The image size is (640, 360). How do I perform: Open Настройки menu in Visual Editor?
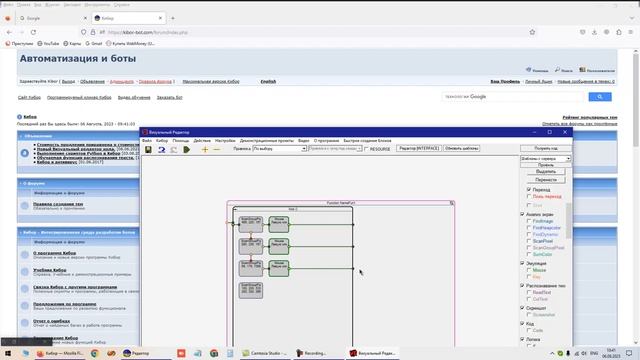[x=225, y=140]
